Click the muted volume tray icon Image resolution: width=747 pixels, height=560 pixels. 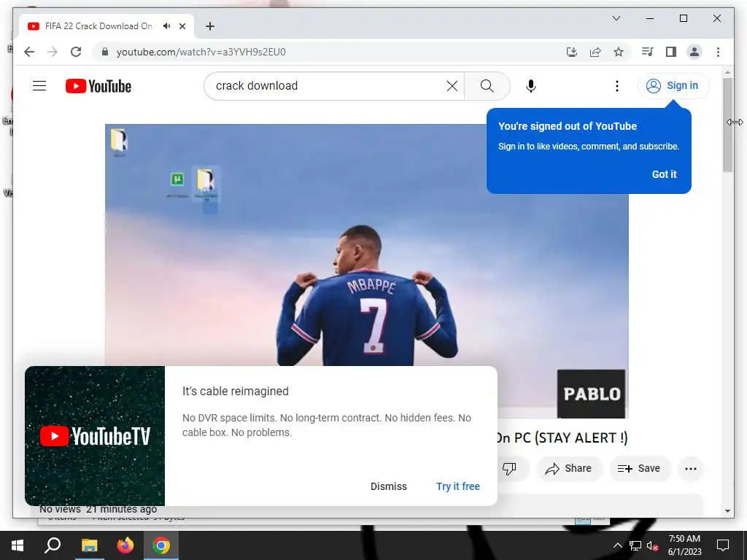click(x=653, y=545)
